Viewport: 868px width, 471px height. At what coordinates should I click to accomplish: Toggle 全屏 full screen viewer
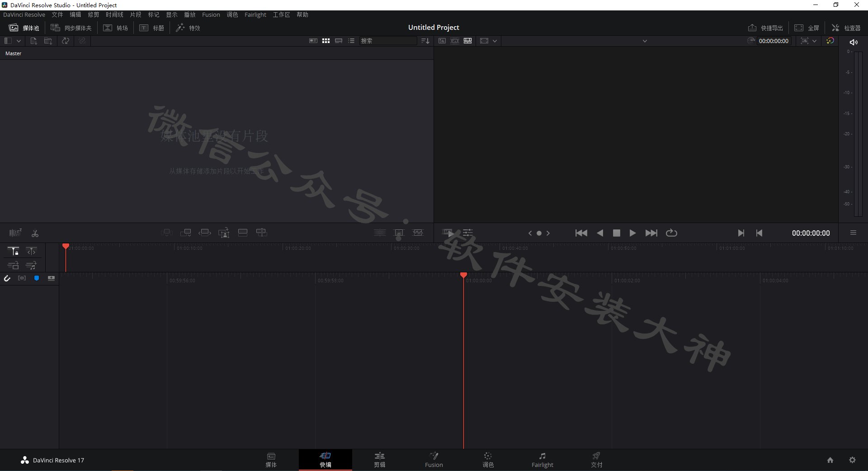click(x=807, y=28)
